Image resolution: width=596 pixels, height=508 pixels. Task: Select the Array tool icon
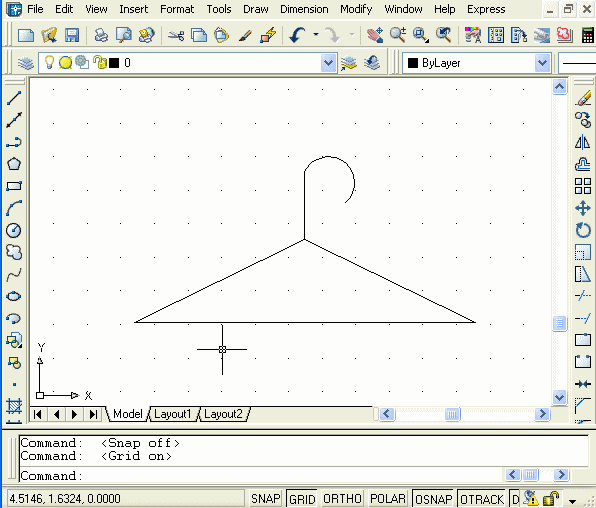(583, 186)
